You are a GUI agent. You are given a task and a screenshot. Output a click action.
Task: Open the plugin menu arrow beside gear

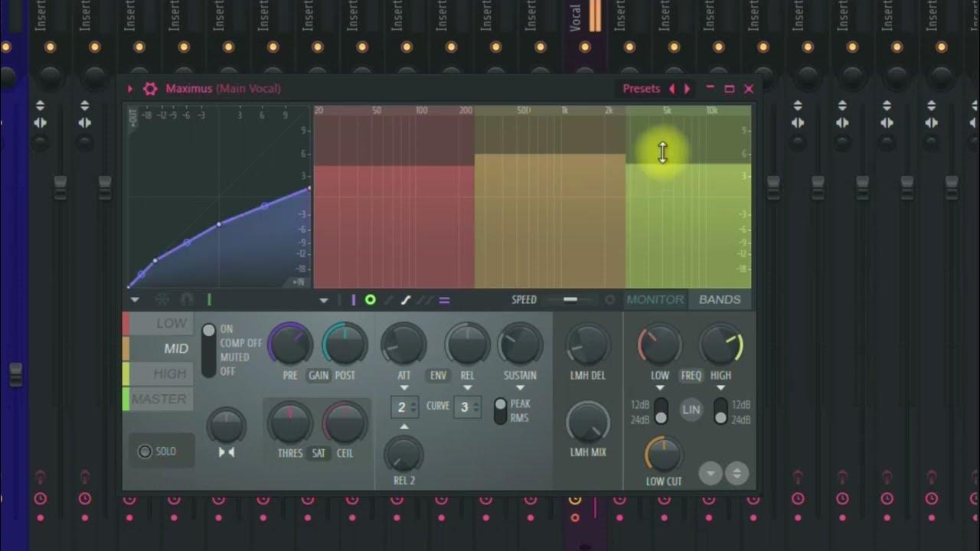[x=130, y=89]
